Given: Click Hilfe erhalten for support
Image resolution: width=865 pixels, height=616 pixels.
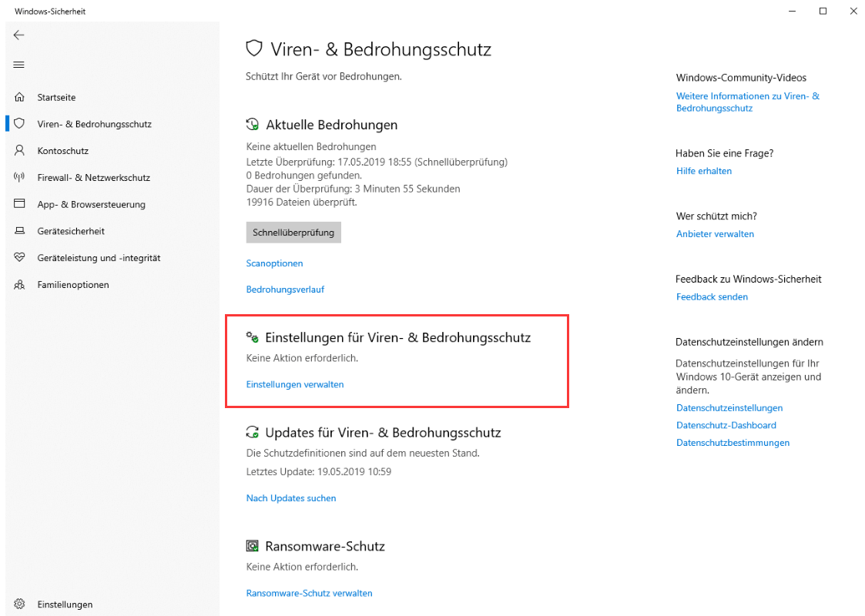Looking at the screenshot, I should point(703,170).
